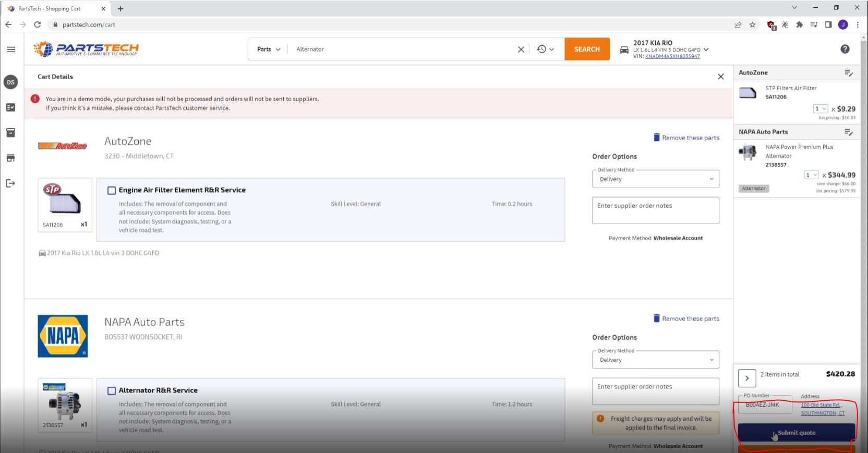Screen dimensions: 868x453
Task: Click the orange SEARCH button
Action: point(587,49)
